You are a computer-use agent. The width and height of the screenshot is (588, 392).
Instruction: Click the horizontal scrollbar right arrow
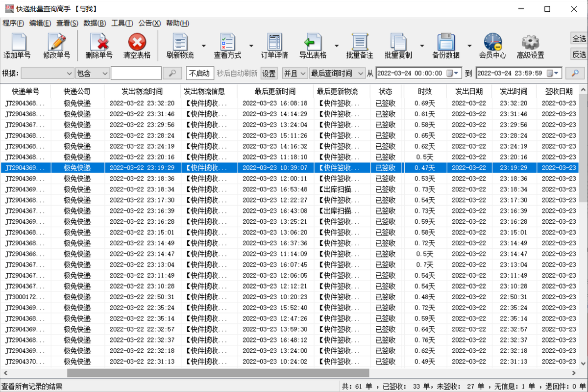(574, 373)
